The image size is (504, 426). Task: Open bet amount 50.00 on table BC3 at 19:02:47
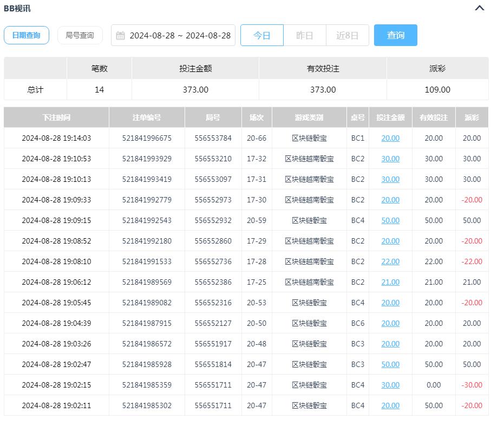coord(390,364)
